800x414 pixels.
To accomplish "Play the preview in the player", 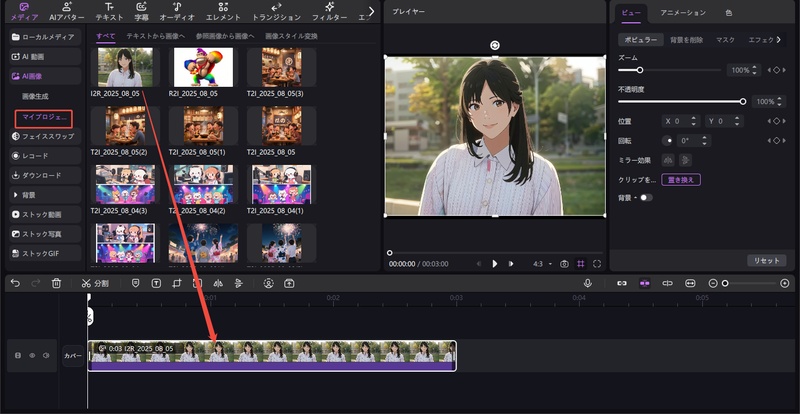I will (x=494, y=264).
